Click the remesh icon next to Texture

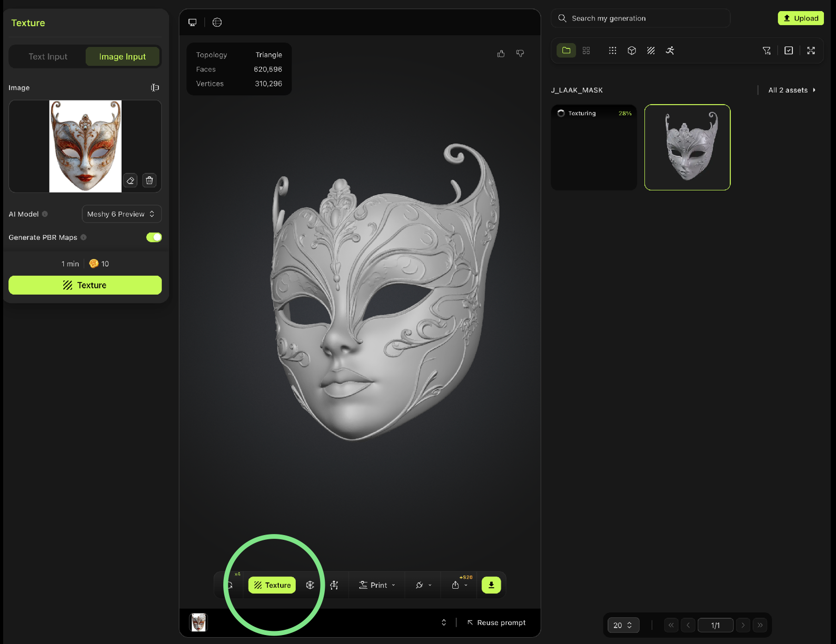tap(310, 585)
